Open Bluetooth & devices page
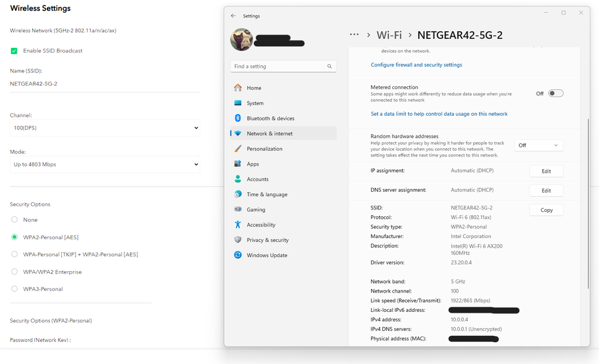This screenshot has height=364, width=599. (x=283, y=118)
